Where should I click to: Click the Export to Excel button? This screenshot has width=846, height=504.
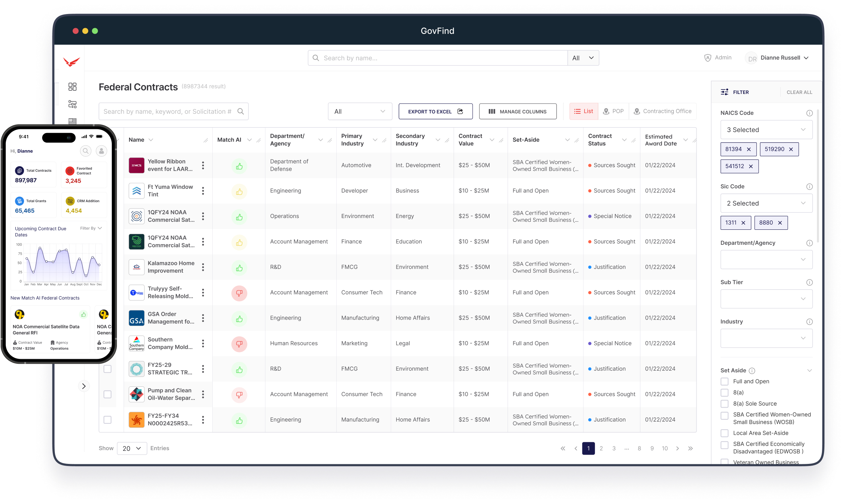point(435,112)
